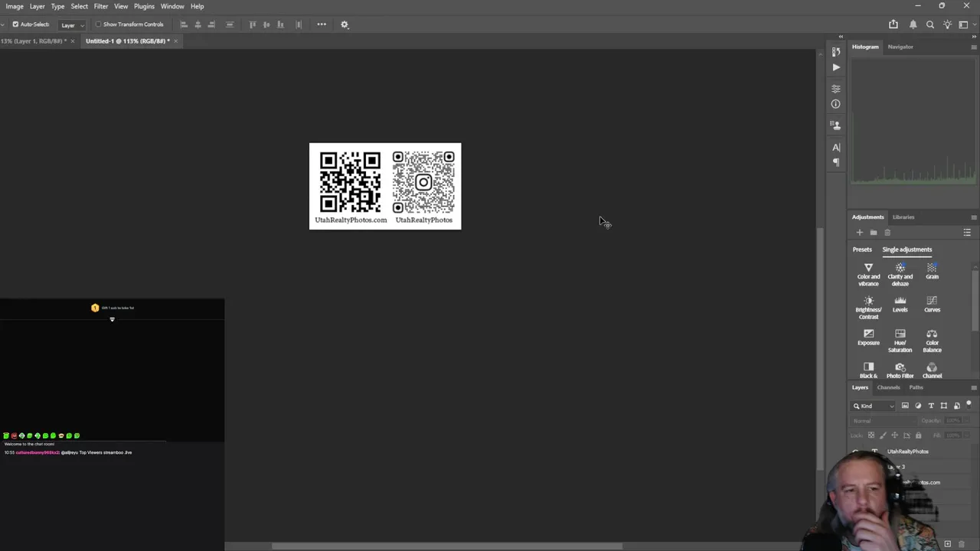Select Single adjustments view
This screenshot has height=551, width=980.
coord(907,249)
